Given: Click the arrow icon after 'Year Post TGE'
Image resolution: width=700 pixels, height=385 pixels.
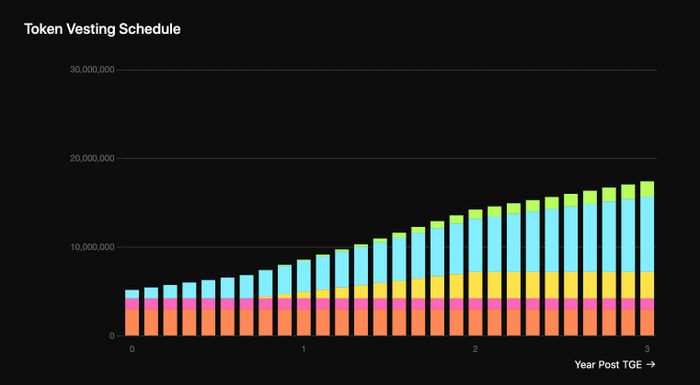Looking at the screenshot, I should tap(651, 365).
